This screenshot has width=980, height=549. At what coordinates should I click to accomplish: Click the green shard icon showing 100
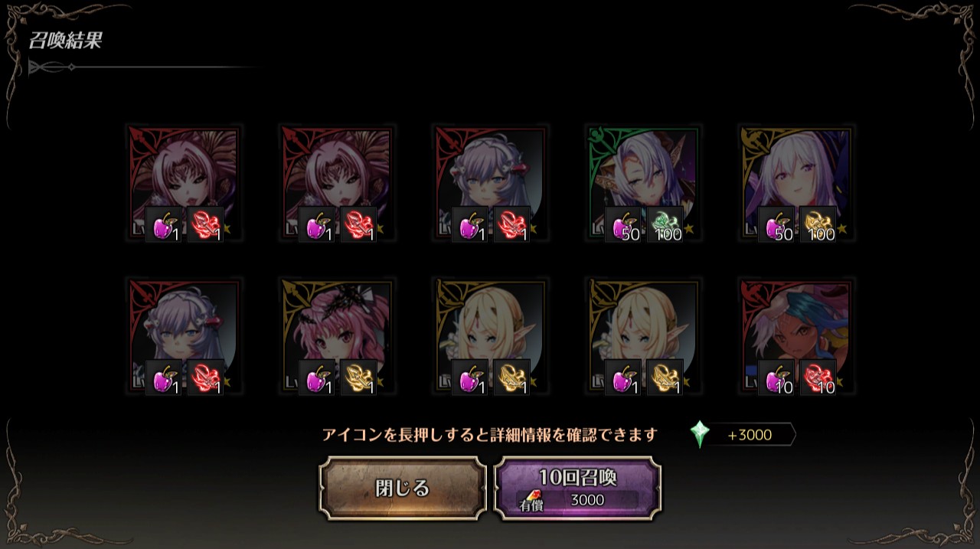(665, 225)
